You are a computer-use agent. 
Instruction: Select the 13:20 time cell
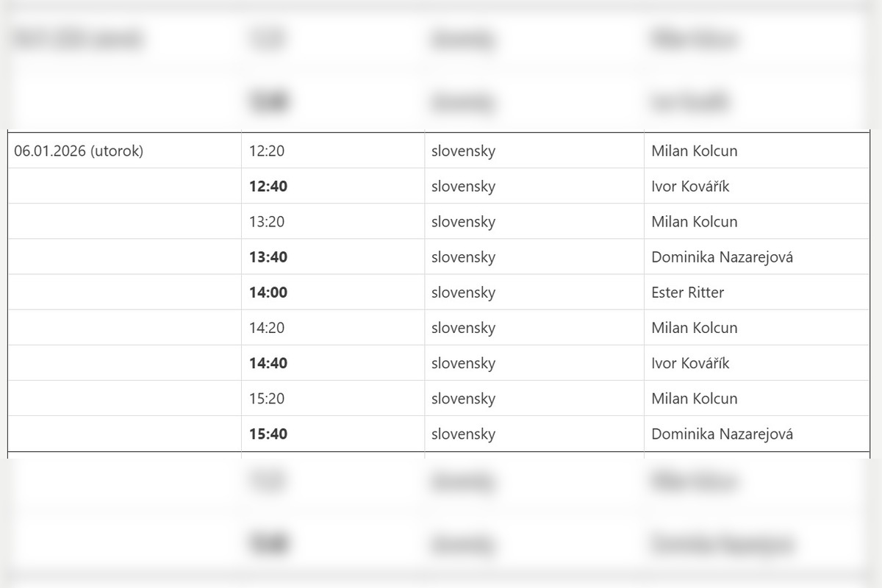(x=267, y=222)
